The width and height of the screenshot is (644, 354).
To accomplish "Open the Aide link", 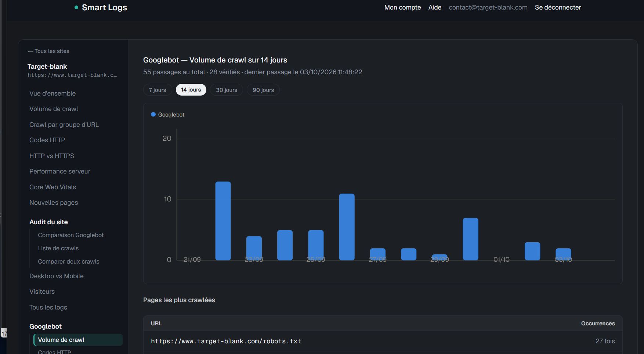I will [435, 7].
